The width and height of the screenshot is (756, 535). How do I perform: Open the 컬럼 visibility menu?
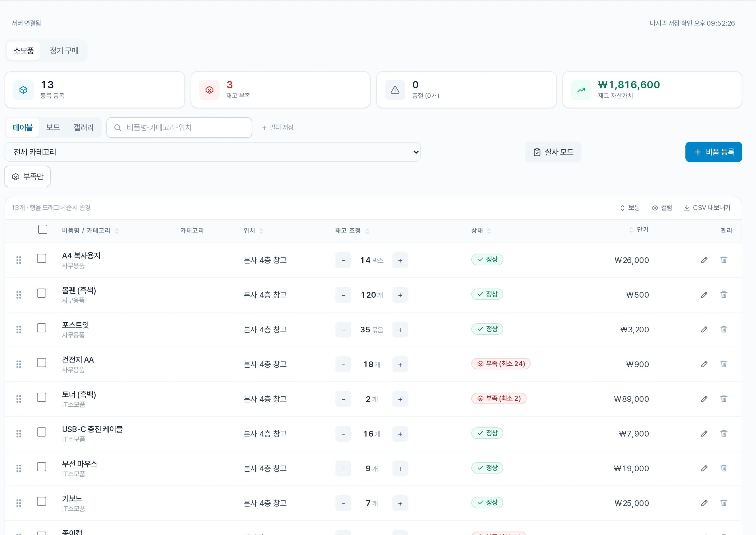tap(662, 208)
